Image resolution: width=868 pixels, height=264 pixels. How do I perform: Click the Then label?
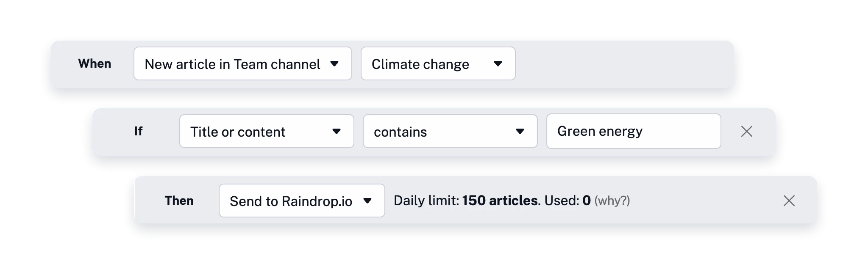click(179, 201)
